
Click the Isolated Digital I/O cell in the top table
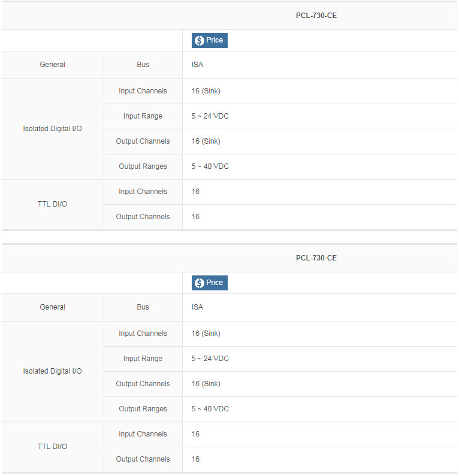tap(53, 129)
